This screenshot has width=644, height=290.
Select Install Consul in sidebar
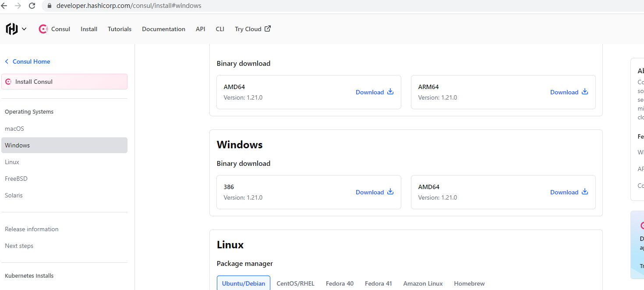click(x=64, y=82)
